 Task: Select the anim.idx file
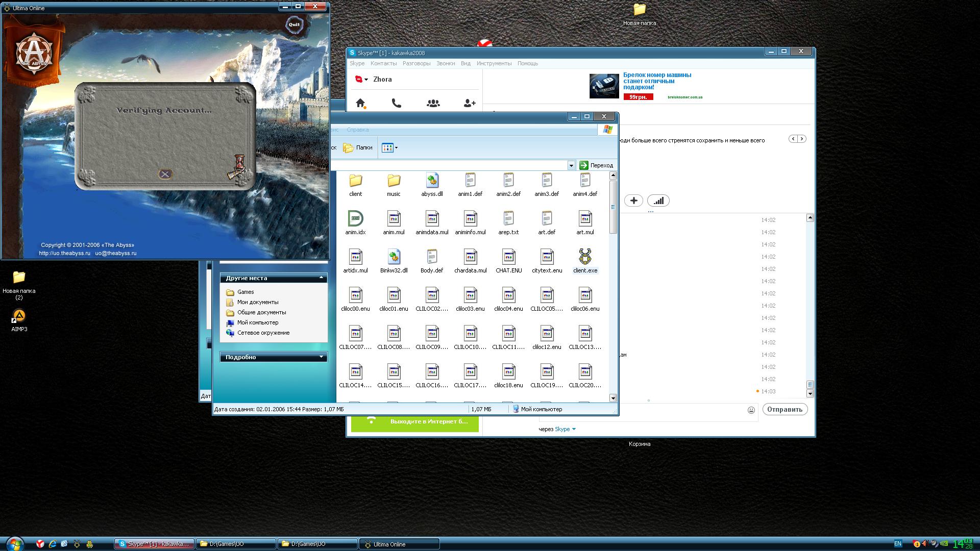[355, 223]
